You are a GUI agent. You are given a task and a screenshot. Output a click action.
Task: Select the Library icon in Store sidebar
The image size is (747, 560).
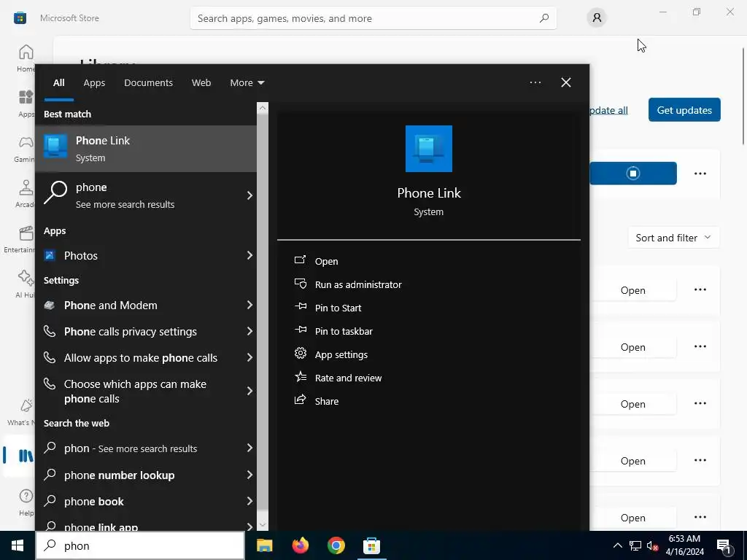26,456
